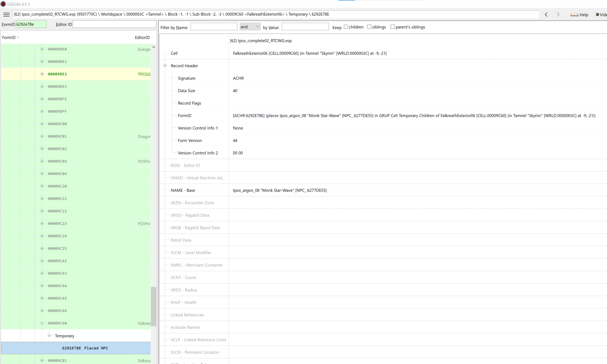Click the XEZN - Encounter Zone row
This screenshot has height=364, width=607.
coord(383,203)
